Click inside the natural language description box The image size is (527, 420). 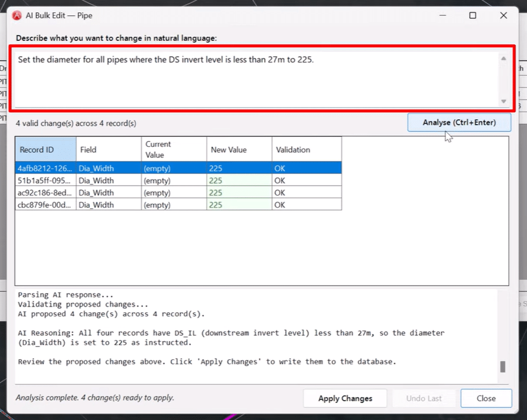coord(257,80)
